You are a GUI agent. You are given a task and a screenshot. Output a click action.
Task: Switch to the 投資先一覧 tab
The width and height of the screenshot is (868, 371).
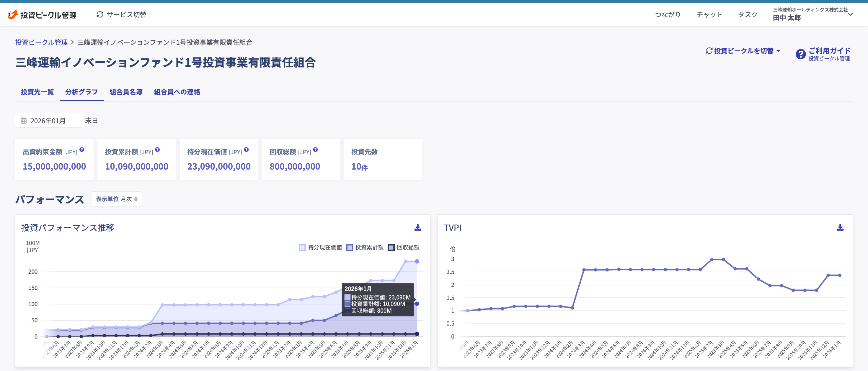click(37, 92)
